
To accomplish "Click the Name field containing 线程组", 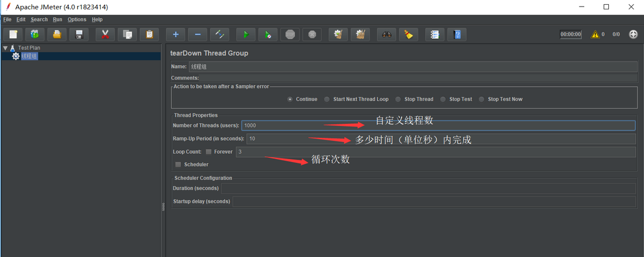I will click(x=413, y=67).
